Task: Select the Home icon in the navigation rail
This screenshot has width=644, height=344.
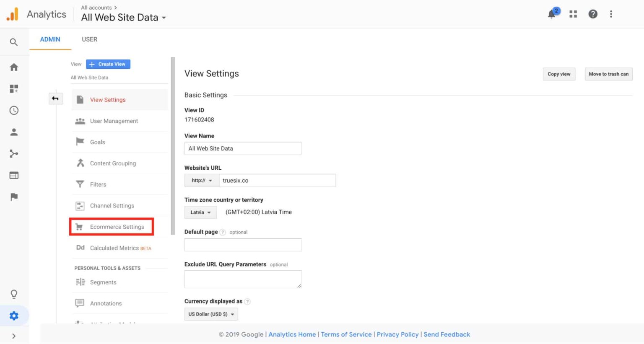Action: click(14, 67)
